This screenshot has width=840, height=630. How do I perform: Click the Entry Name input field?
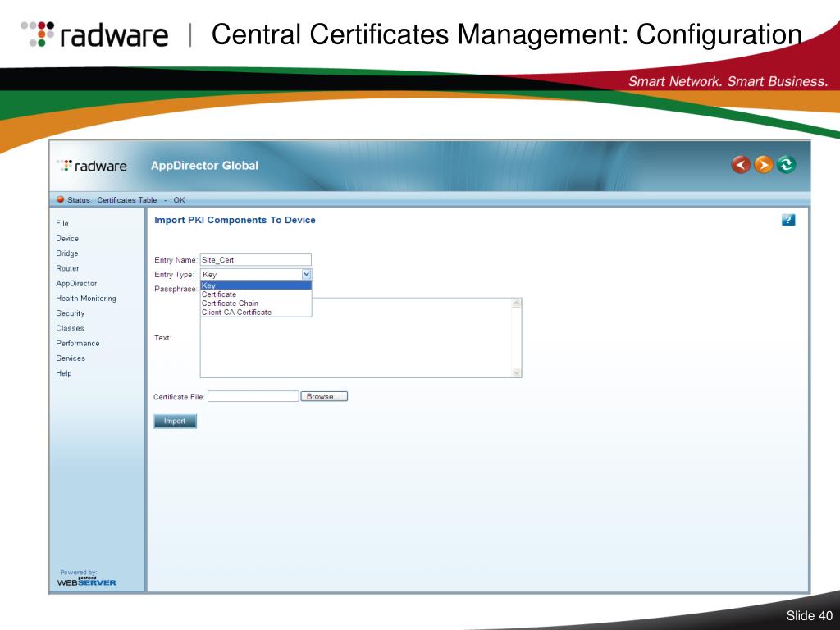click(256, 260)
